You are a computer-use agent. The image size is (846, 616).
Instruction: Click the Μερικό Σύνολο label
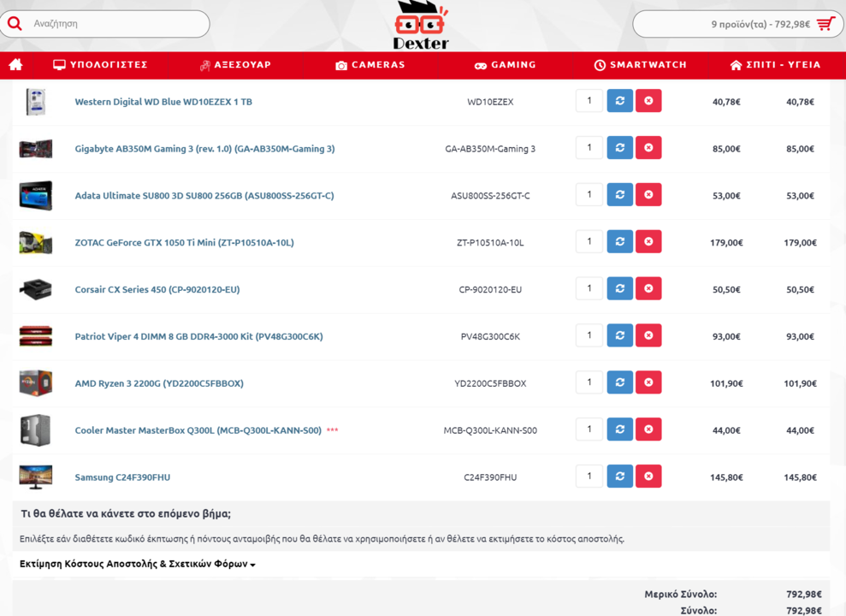[680, 595]
